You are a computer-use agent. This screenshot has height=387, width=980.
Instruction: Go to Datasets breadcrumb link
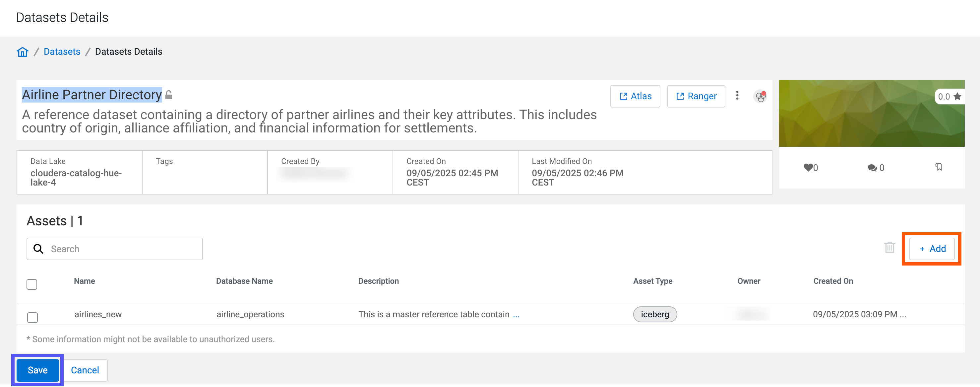tap(62, 52)
